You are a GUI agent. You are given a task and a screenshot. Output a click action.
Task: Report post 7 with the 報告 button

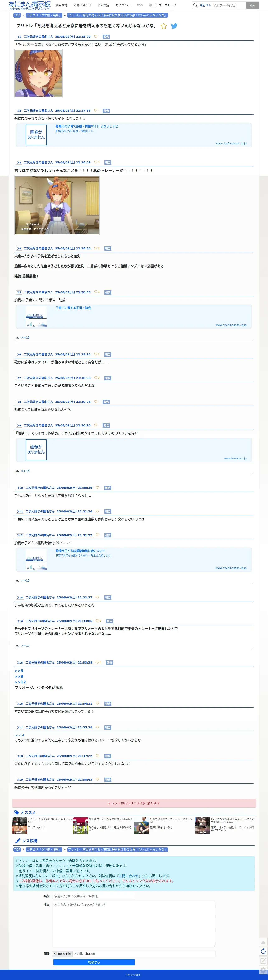pos(108,378)
